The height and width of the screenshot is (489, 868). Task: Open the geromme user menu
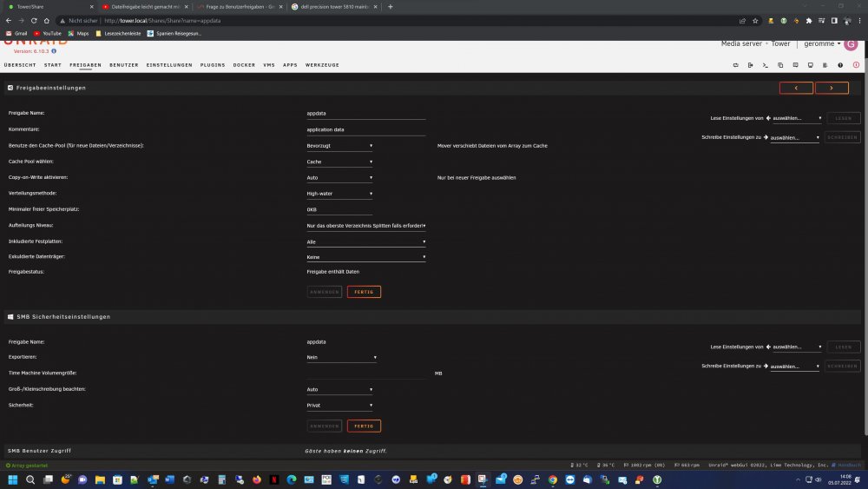(822, 43)
